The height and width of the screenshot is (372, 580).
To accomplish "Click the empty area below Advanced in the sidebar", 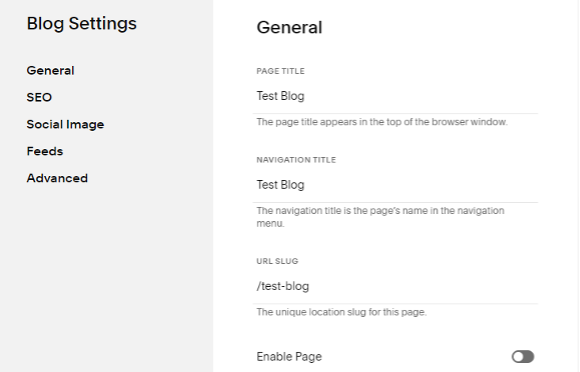I will 107,277.
